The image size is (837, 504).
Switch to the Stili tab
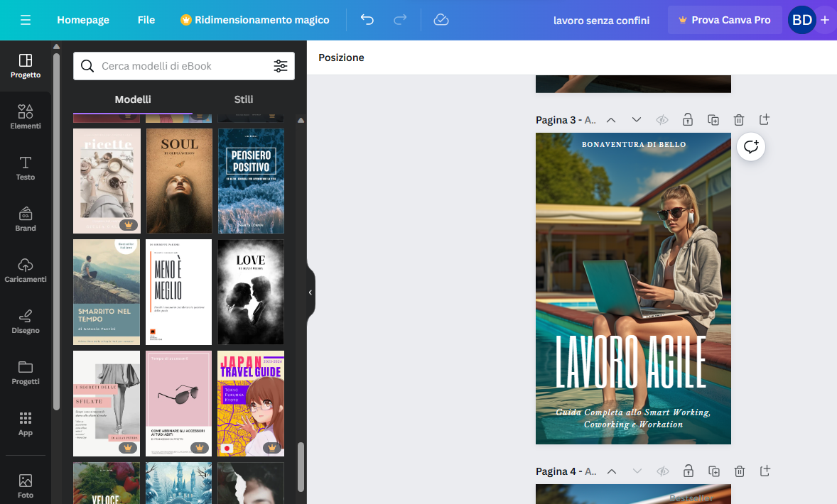point(244,99)
